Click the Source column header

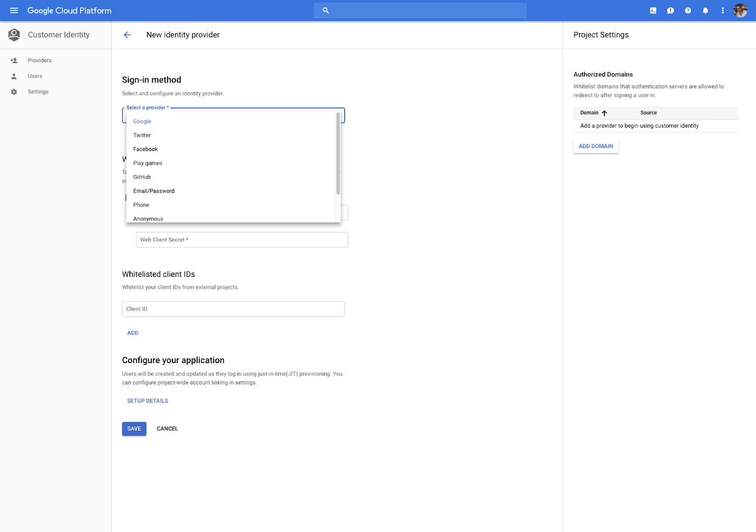click(648, 113)
